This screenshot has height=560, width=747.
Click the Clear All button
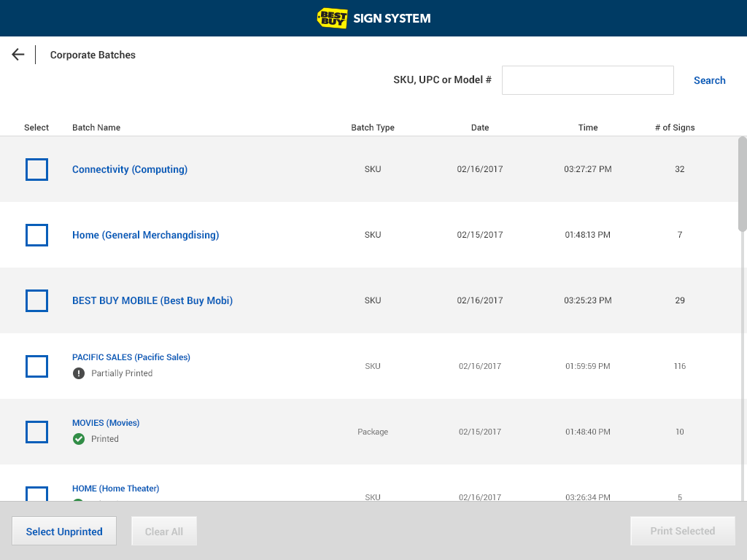[x=164, y=532]
